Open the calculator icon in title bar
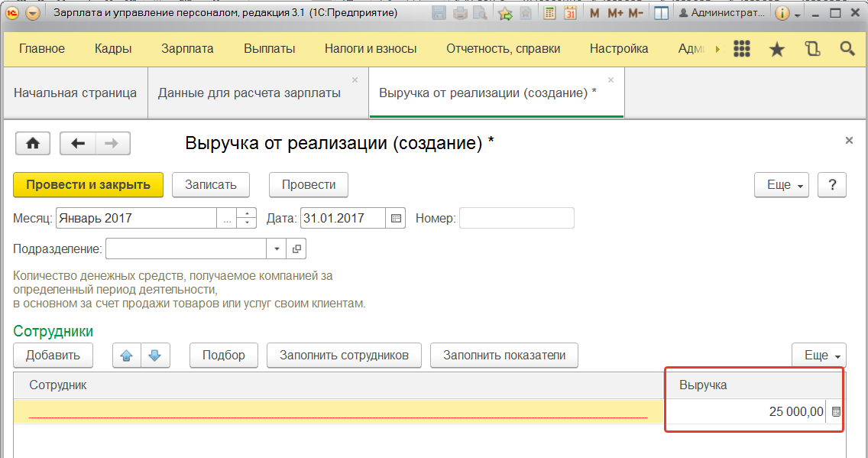This screenshot has height=458, width=868. click(549, 13)
